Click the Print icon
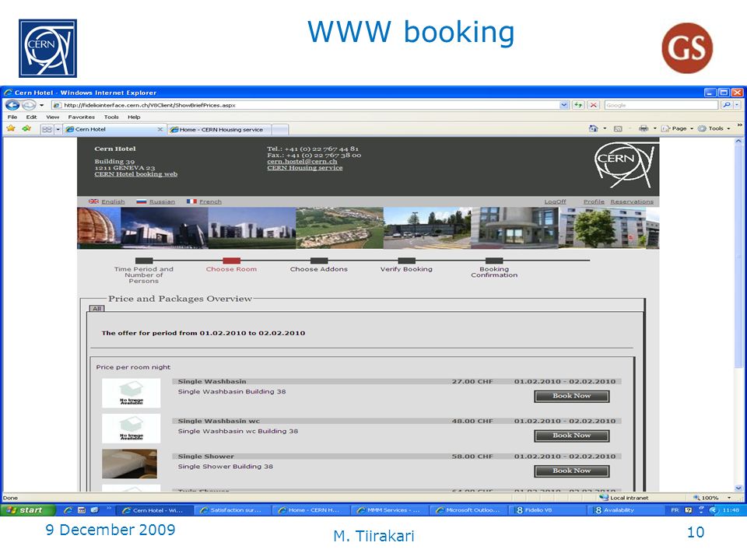Screen dimensions: 747x560 tap(644, 128)
